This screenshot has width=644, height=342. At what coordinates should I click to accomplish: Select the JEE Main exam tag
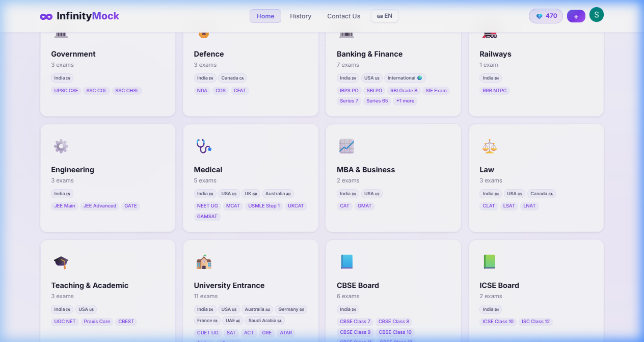coord(65,206)
